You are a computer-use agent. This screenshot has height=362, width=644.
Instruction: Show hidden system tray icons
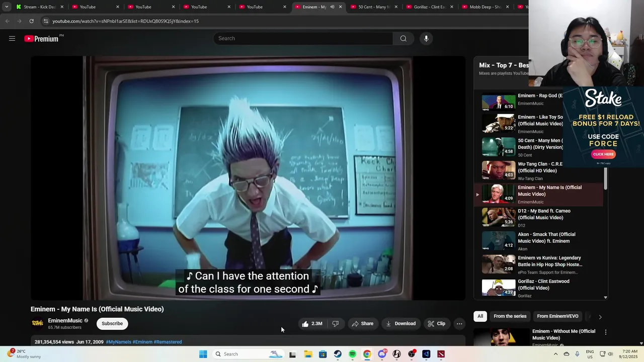(x=556, y=354)
